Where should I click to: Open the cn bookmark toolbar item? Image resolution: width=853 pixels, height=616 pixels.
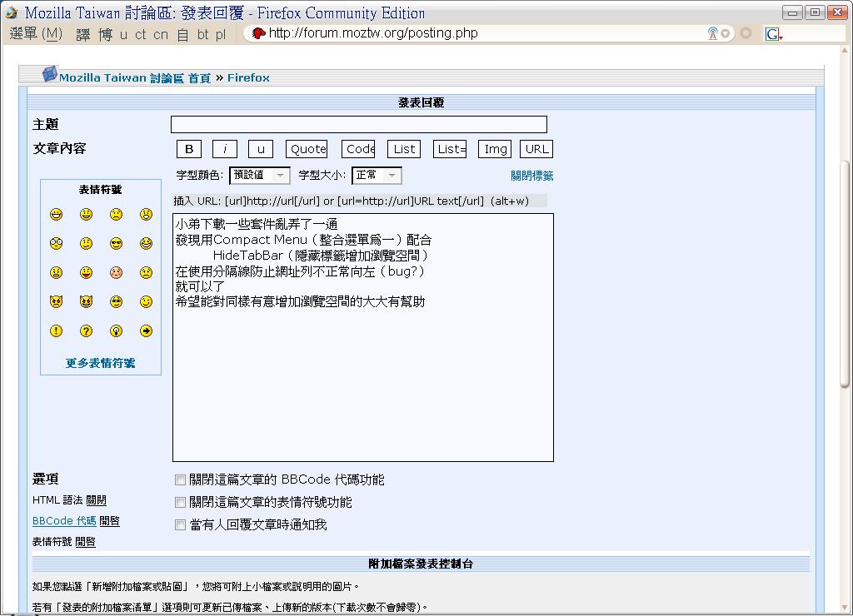(161, 34)
